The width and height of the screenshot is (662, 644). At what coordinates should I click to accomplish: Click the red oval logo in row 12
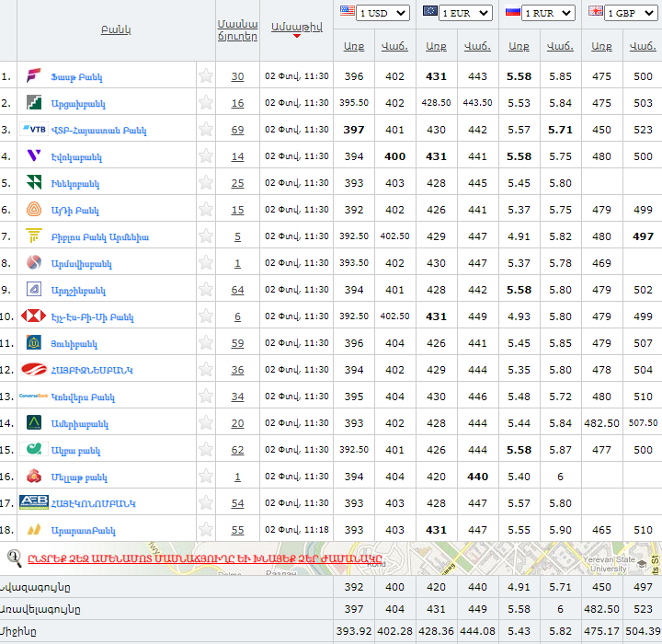pos(34,369)
